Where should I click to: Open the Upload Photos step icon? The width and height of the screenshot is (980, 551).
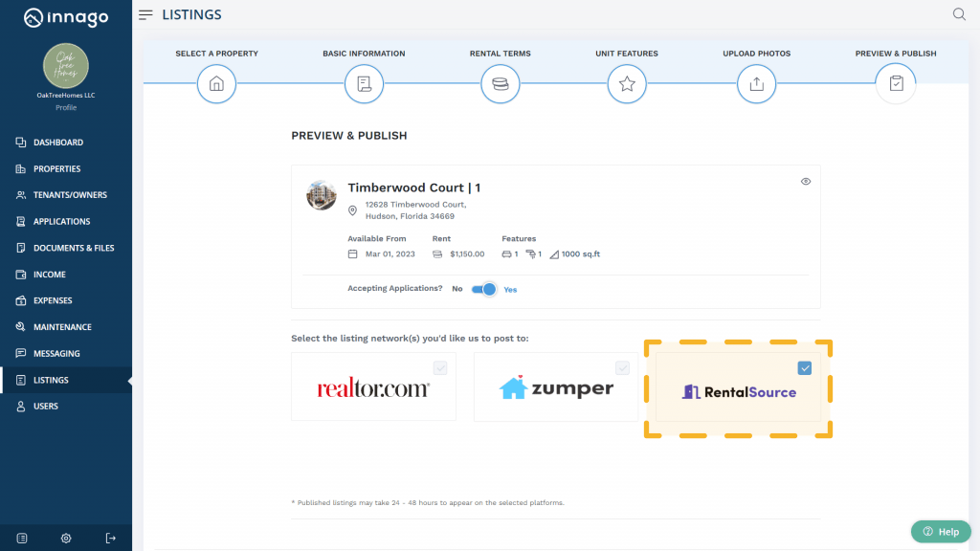click(756, 84)
